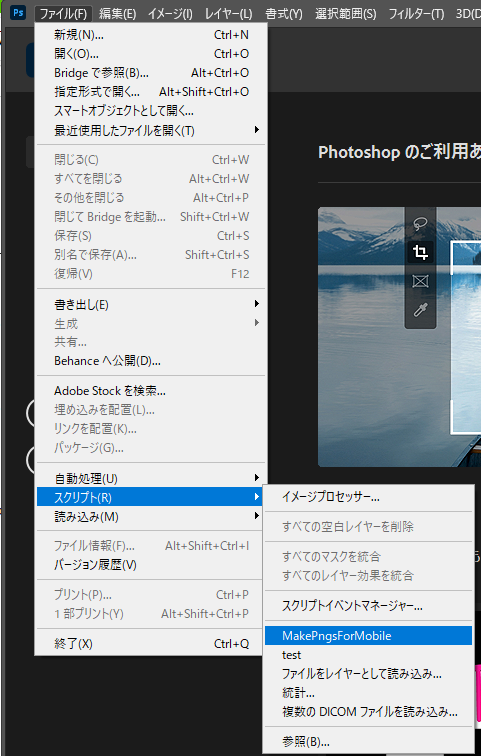
Task: Expand the 読み込み(M) submenu
Action: coord(151,516)
